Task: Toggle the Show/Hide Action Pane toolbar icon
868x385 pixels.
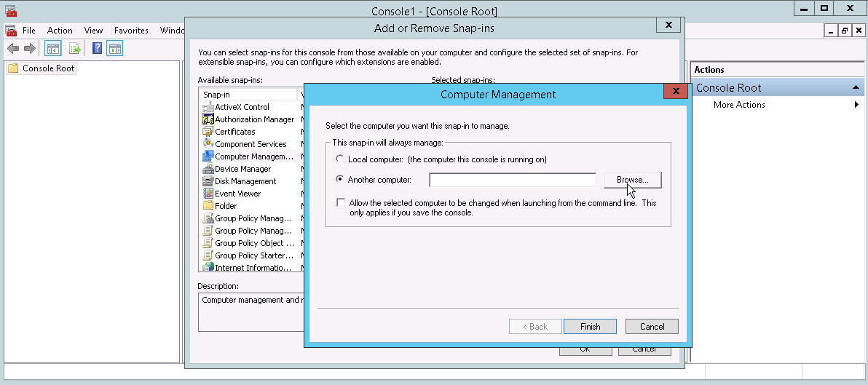Action: pyautogui.click(x=114, y=49)
